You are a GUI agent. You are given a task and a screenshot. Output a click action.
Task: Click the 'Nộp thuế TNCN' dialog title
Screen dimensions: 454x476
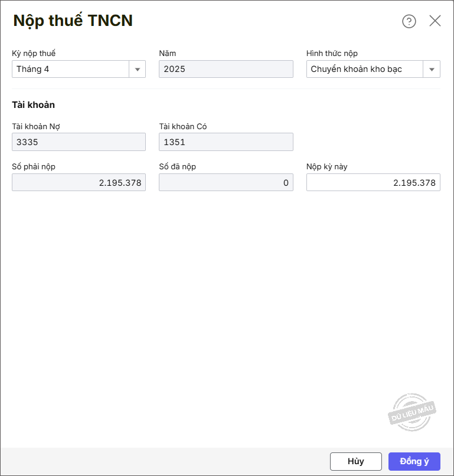pos(73,21)
